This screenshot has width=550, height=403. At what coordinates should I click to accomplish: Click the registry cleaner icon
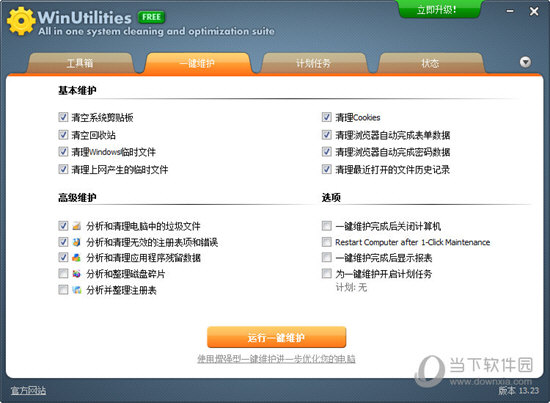pos(76,242)
